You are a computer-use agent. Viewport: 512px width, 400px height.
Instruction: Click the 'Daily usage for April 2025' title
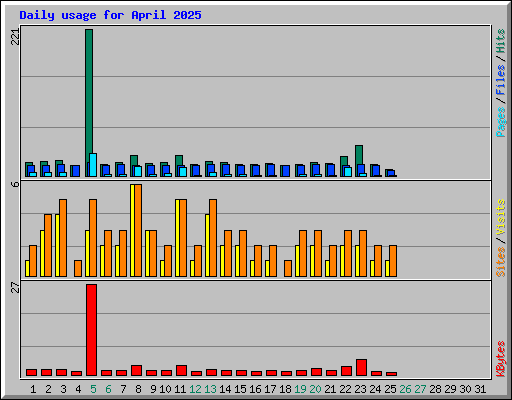click(110, 15)
